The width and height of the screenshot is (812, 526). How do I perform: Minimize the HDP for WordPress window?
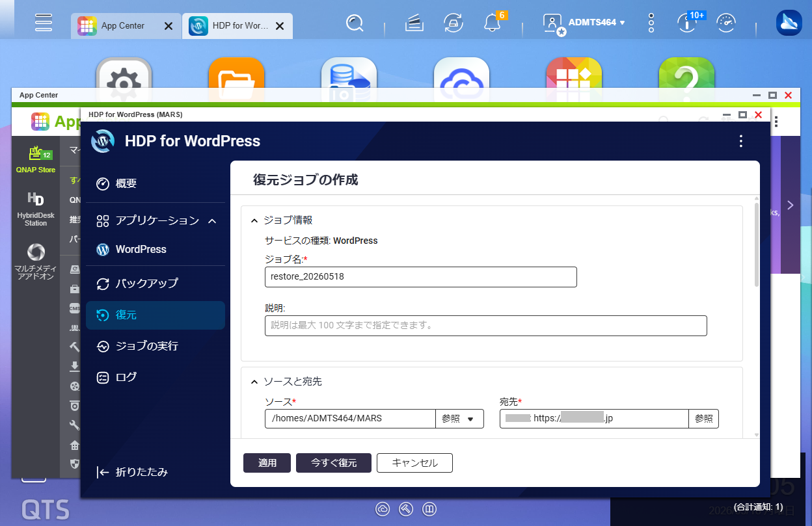tap(726, 114)
